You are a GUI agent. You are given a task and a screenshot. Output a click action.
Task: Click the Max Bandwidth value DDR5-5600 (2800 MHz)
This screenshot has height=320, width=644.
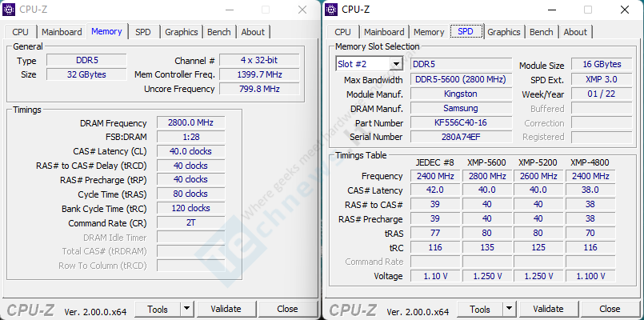[462, 79]
